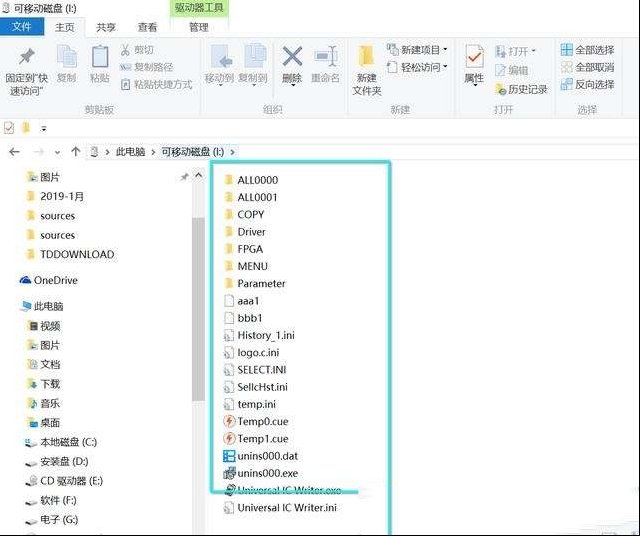
Task: Switch to the View (查看) ribbon tab
Action: (147, 27)
